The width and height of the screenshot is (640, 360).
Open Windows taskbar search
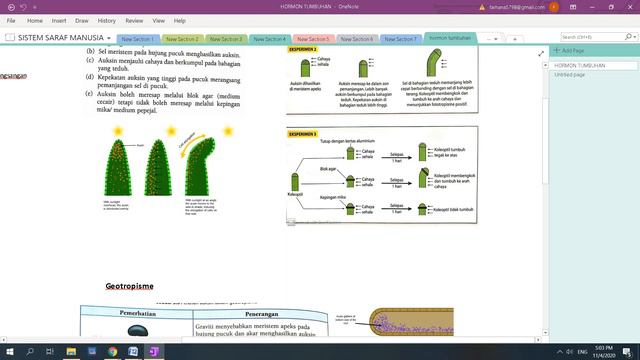pos(30,351)
